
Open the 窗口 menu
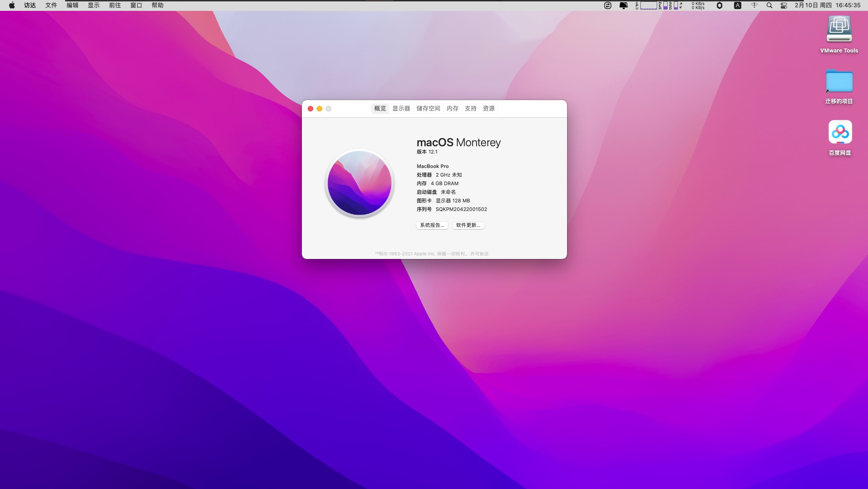136,5
